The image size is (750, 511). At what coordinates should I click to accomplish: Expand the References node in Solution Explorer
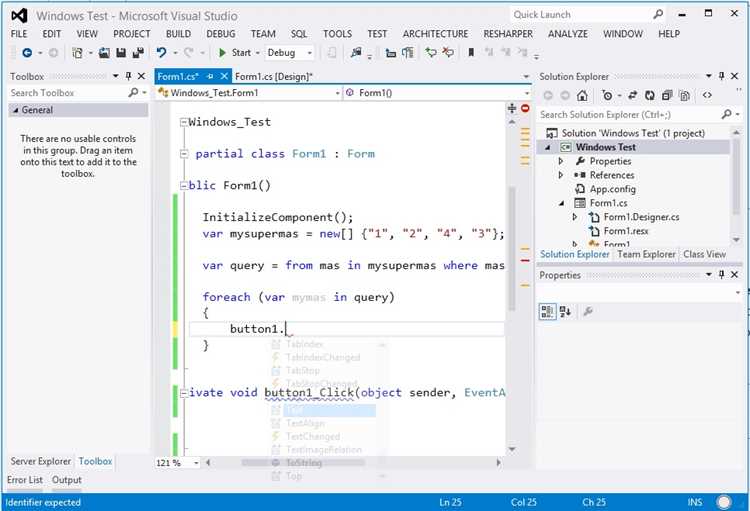tap(561, 175)
